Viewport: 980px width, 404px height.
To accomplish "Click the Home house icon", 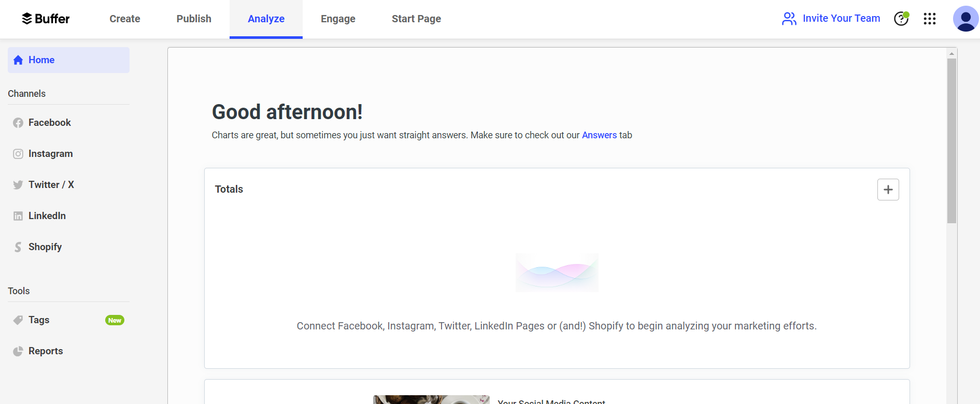I will pyautogui.click(x=18, y=60).
